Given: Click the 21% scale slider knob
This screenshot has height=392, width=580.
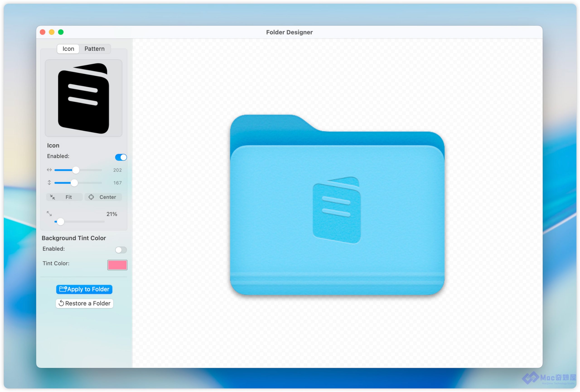Looking at the screenshot, I should (x=60, y=221).
